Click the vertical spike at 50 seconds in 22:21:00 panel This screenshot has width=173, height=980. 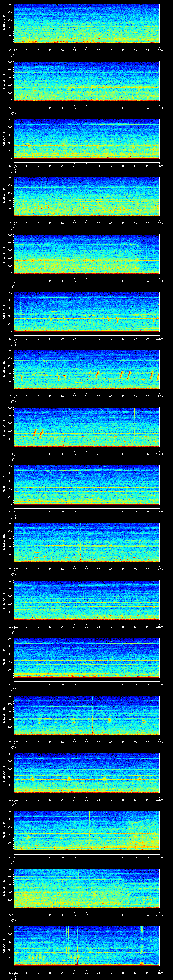pyautogui.click(x=135, y=413)
